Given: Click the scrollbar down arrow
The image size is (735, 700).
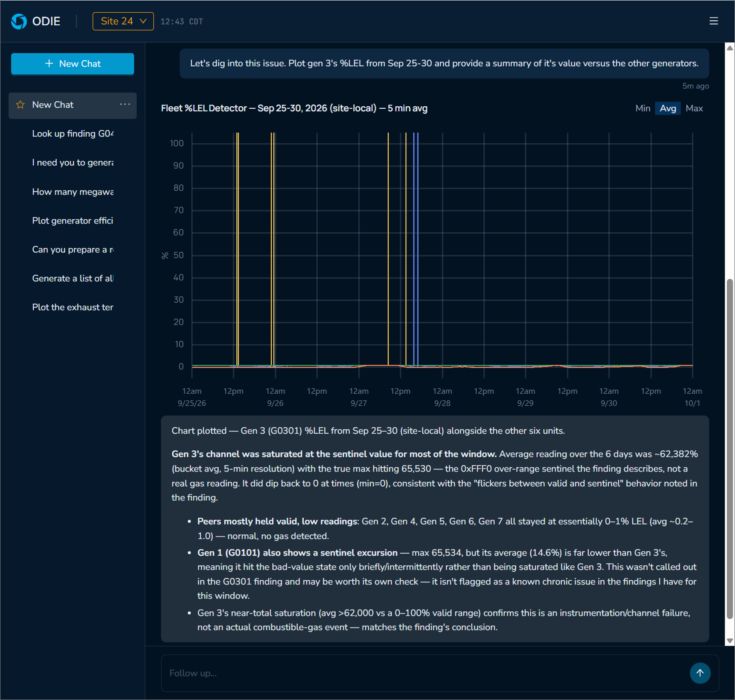Looking at the screenshot, I should (730, 641).
